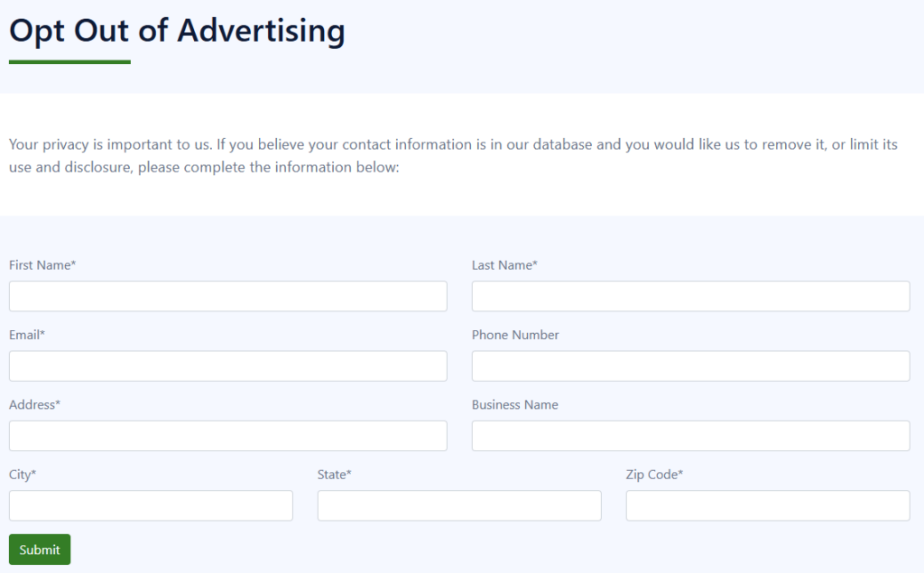Click the Address label text

(x=34, y=404)
